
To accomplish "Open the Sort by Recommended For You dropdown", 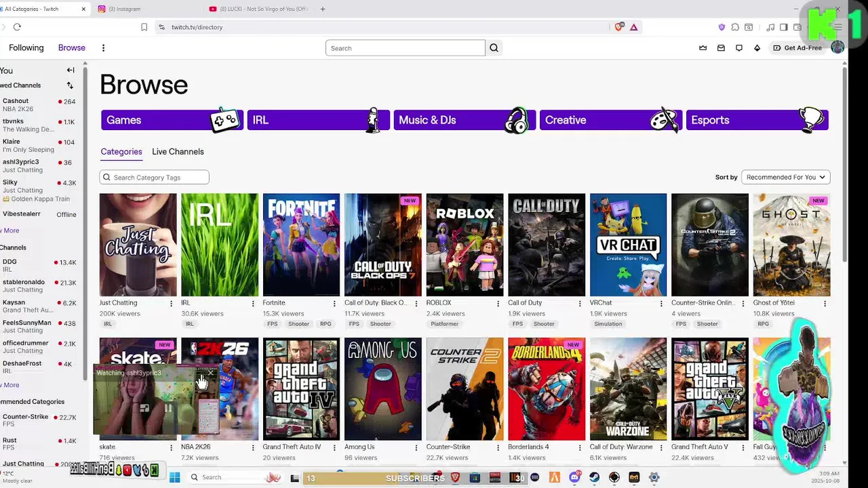I will tap(786, 177).
